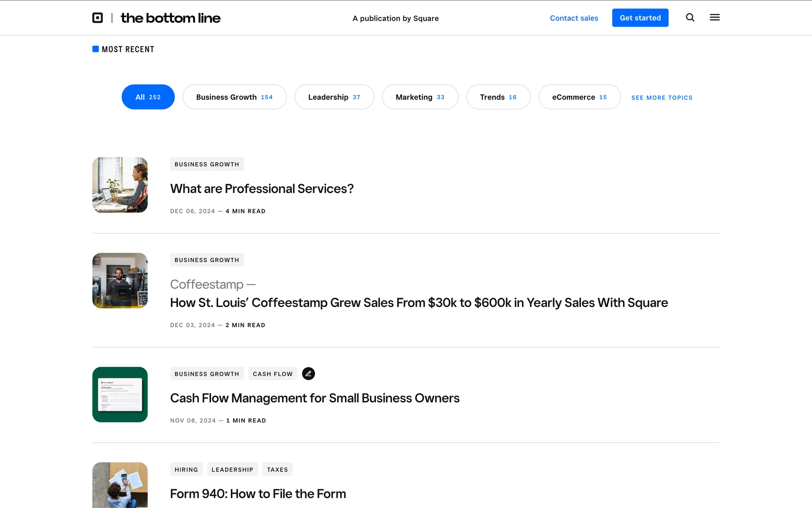Image resolution: width=812 pixels, height=508 pixels.
Task: Click "the bottom line" wordmark
Action: click(x=170, y=18)
